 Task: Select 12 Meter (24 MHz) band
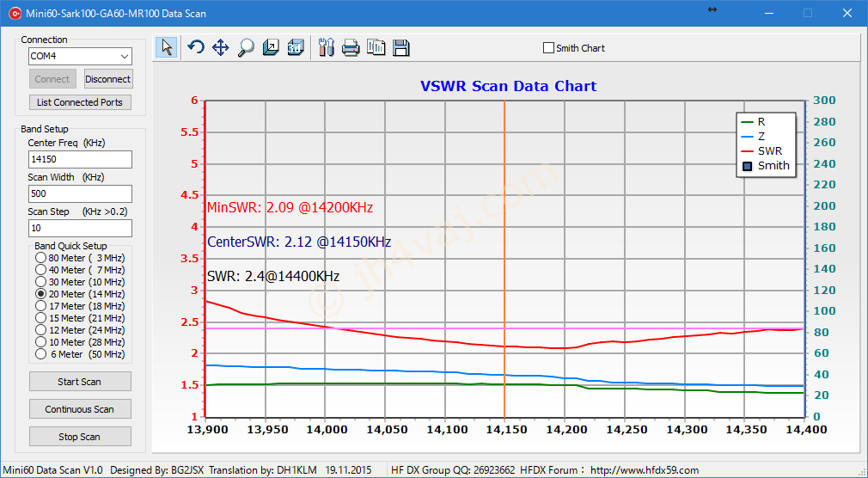tap(80, 330)
